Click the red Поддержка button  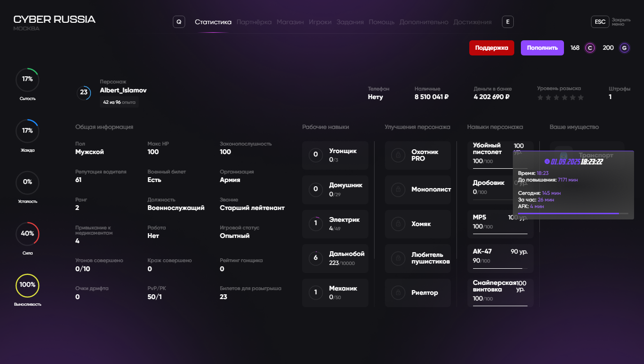click(x=492, y=48)
